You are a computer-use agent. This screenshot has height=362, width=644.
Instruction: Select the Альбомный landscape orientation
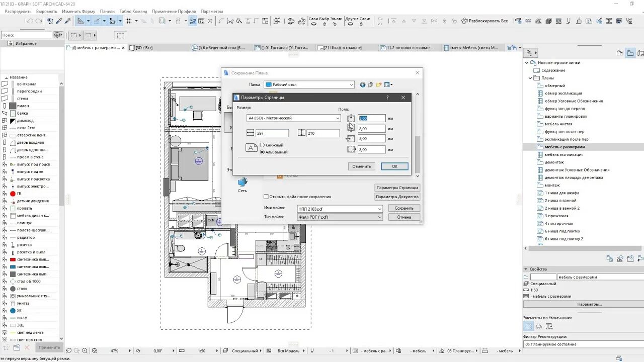point(263,152)
